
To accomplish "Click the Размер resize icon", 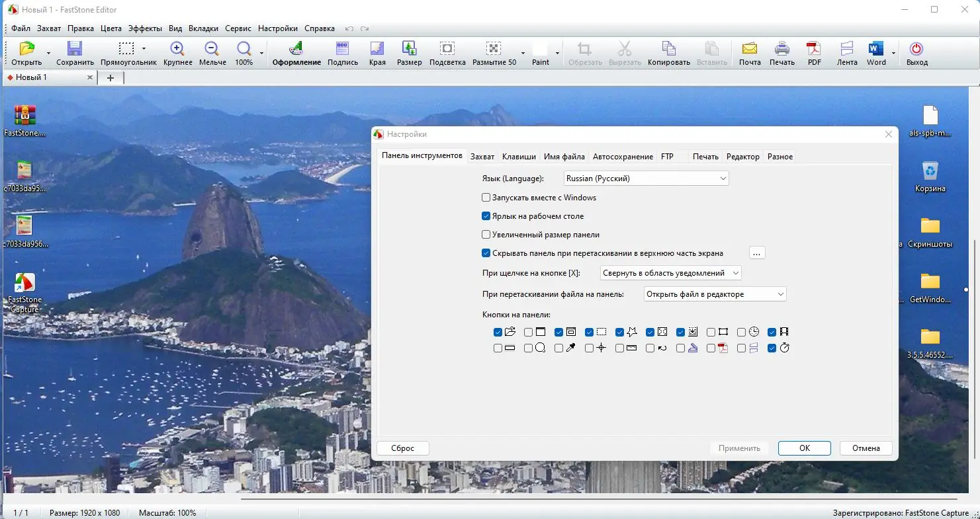I will pos(410,49).
